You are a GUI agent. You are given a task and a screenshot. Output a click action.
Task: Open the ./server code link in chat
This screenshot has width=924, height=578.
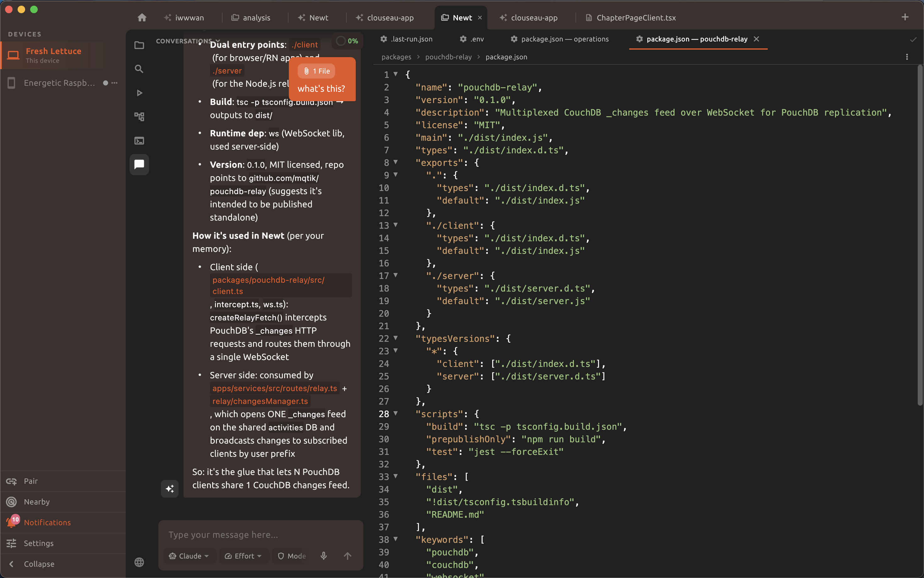pos(227,71)
